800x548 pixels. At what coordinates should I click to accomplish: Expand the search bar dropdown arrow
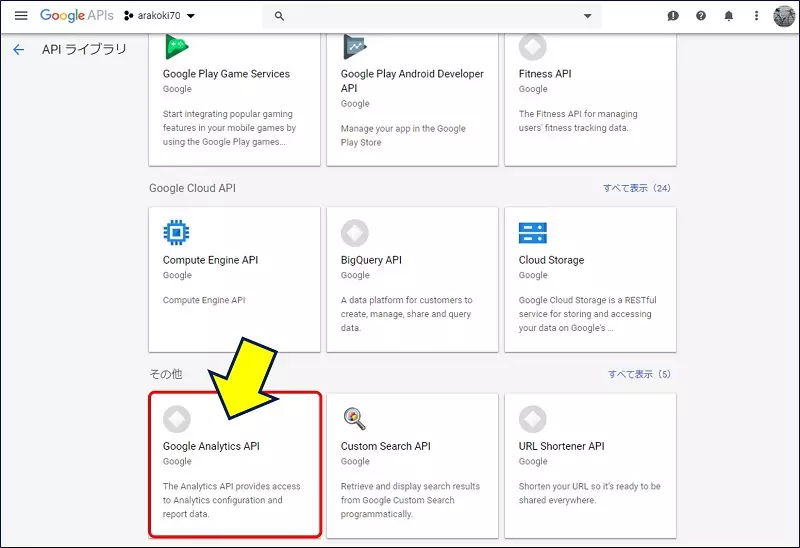[x=587, y=16]
